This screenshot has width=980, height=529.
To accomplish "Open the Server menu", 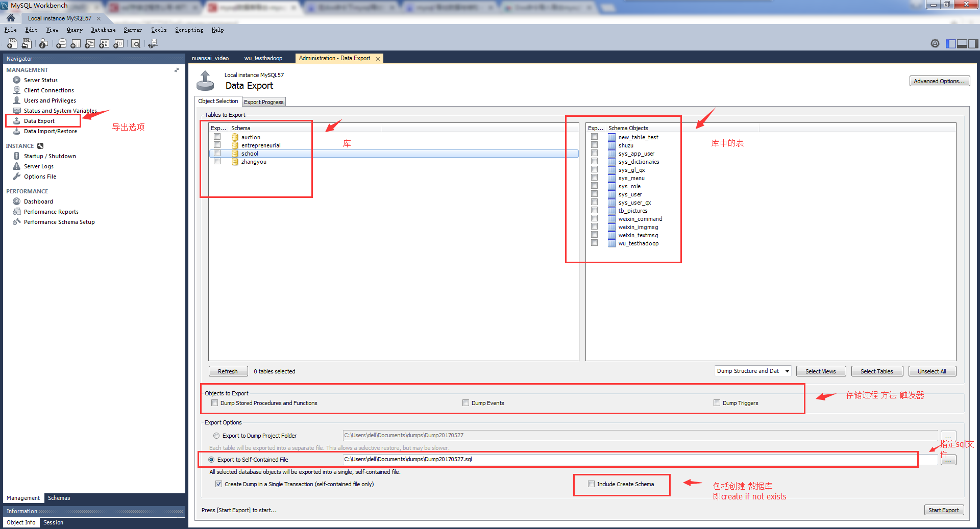I will coord(133,30).
